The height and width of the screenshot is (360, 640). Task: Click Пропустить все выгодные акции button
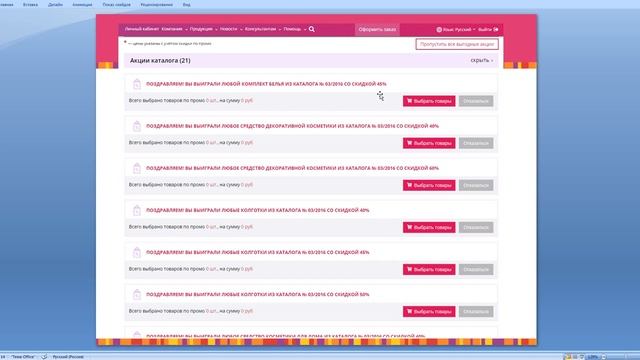[x=457, y=44]
